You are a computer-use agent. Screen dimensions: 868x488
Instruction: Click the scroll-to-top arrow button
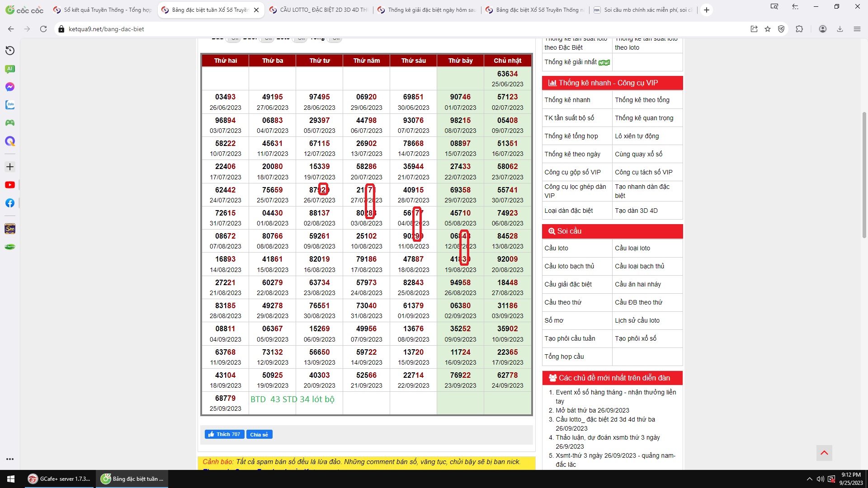(x=824, y=453)
